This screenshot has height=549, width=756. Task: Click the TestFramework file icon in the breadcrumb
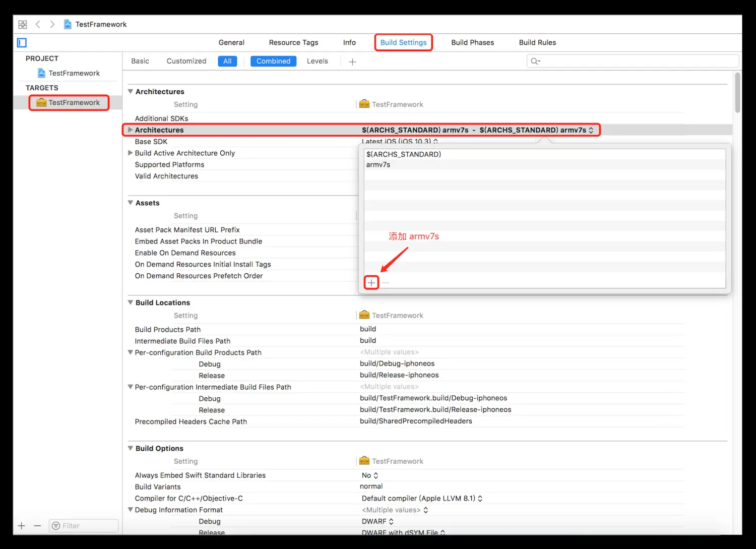click(x=68, y=24)
